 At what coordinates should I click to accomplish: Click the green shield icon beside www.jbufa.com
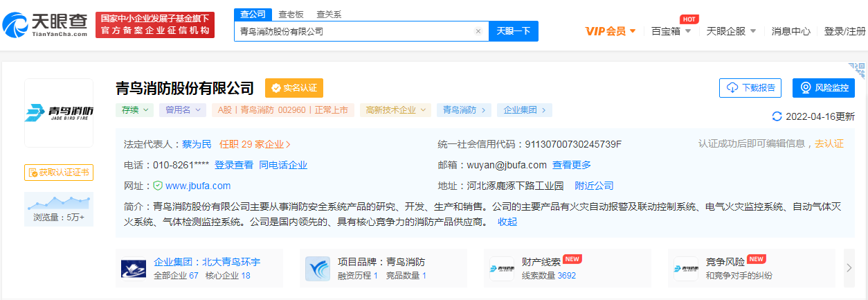(x=158, y=186)
